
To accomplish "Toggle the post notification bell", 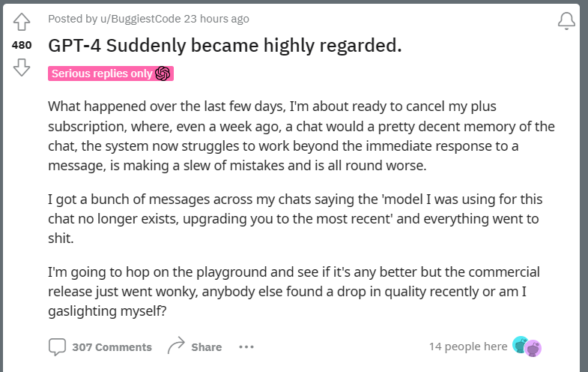I will click(x=566, y=21).
